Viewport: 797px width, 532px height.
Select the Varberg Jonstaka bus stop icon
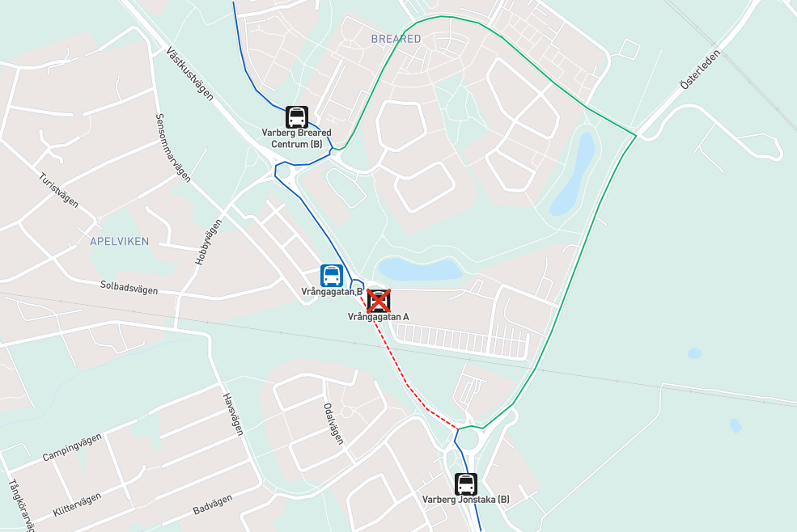465,484
